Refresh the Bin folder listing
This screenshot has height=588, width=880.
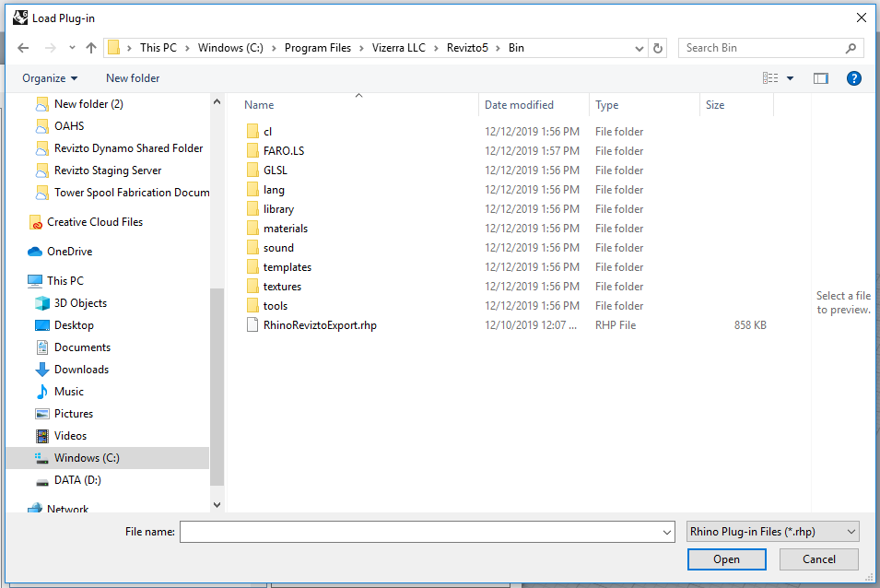[658, 48]
